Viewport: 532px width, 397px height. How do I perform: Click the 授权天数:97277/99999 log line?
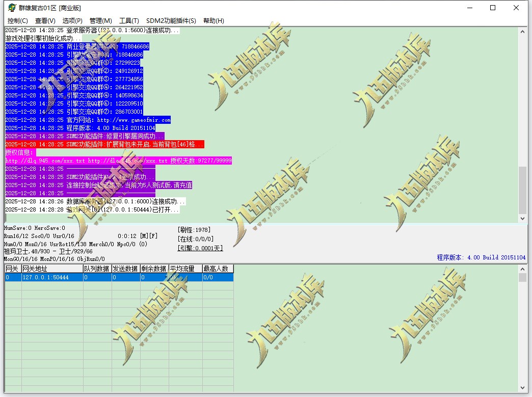[x=118, y=161]
